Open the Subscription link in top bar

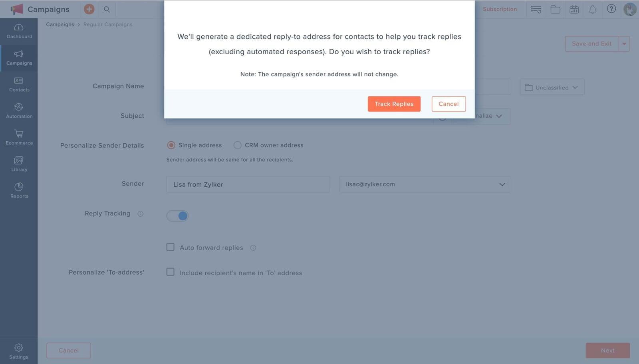500,9
